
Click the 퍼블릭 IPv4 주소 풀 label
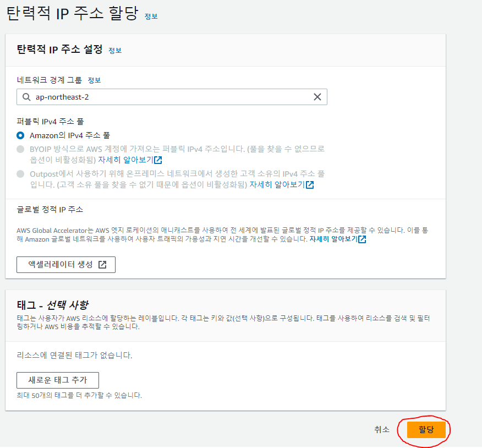pos(50,122)
